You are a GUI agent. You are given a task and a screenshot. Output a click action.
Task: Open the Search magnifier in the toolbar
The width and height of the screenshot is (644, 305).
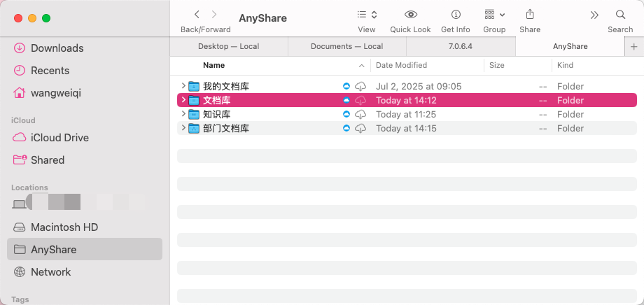click(620, 15)
